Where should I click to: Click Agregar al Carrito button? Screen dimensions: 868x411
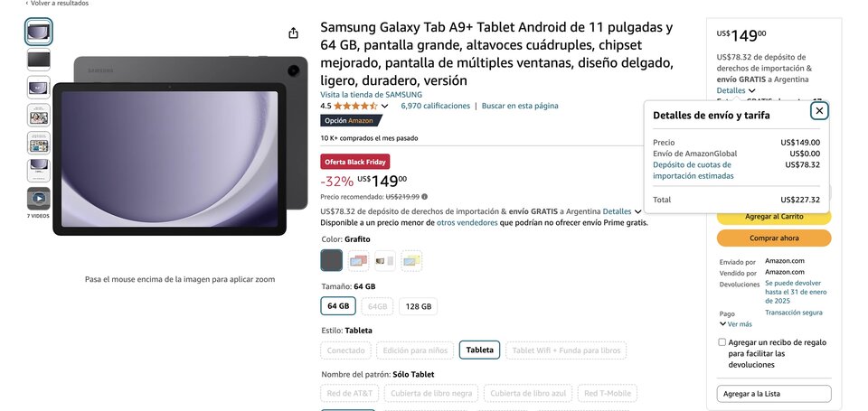tap(774, 217)
